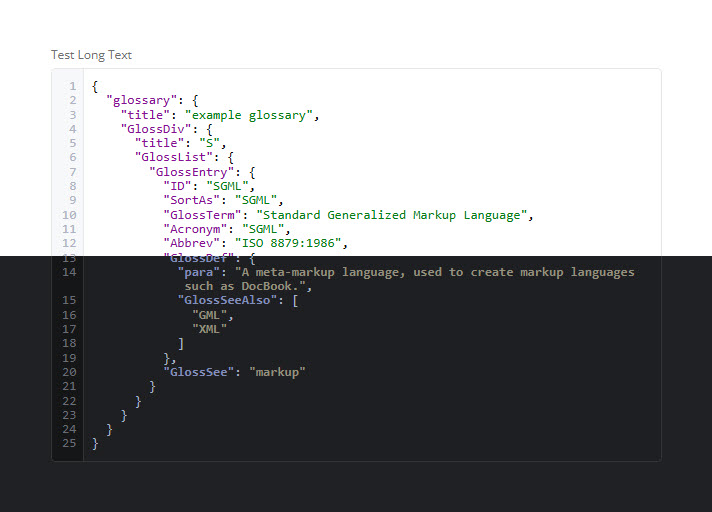Click line number 1 in the gutter
Image resolution: width=712 pixels, height=512 pixels.
pyautogui.click(x=73, y=86)
